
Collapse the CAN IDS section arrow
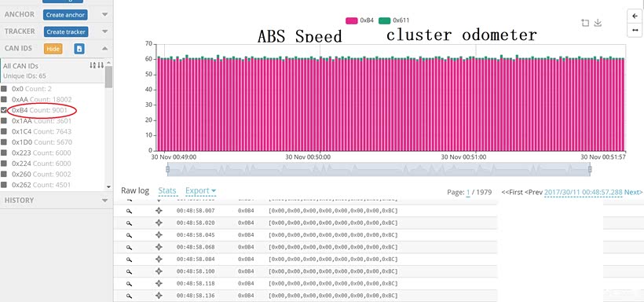104,48
